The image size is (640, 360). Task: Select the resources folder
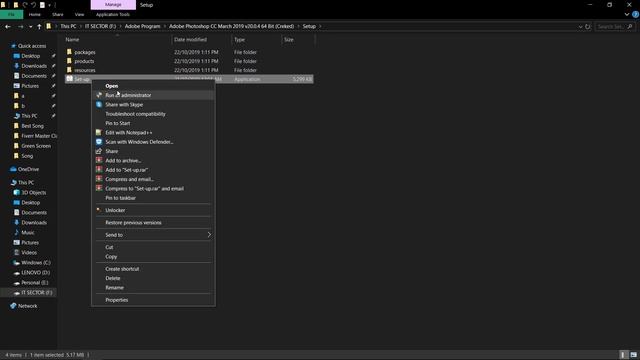85,70
